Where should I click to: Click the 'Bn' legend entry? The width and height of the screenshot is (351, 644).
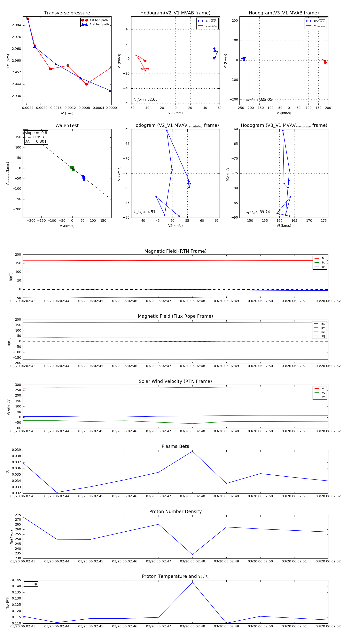coord(320,267)
